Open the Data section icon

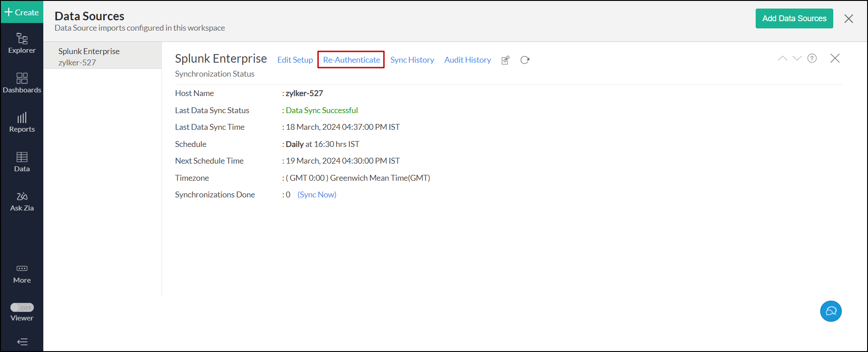(x=22, y=162)
